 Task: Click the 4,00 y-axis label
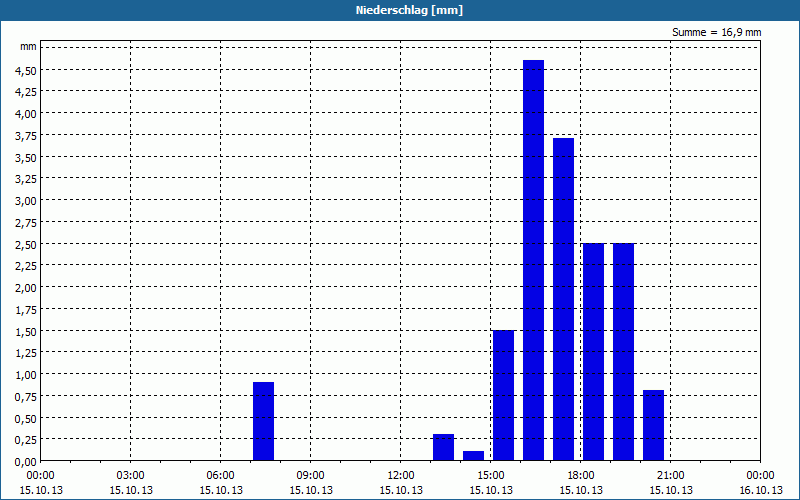pos(26,114)
